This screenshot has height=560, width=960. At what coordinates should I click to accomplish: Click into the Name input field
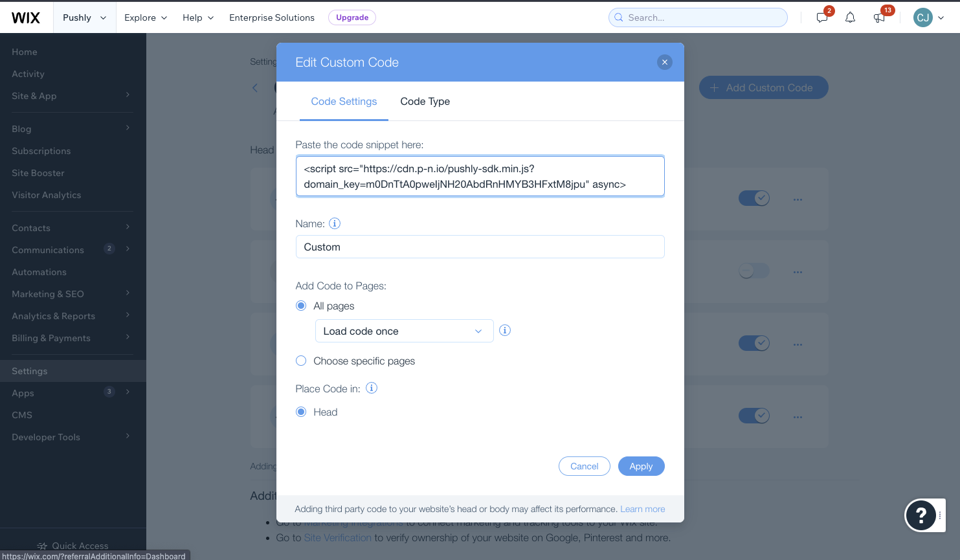coord(480,247)
